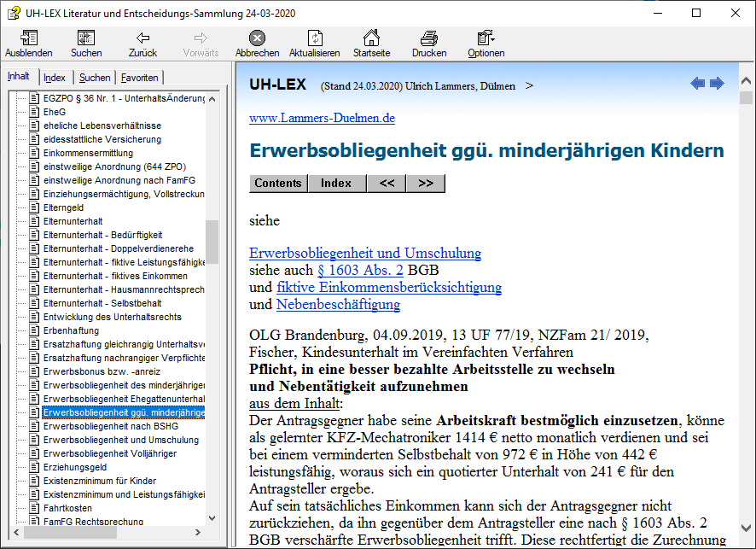This screenshot has width=756, height=549.
Task: Stop loading with the Abbrechen icon
Action: click(x=257, y=38)
